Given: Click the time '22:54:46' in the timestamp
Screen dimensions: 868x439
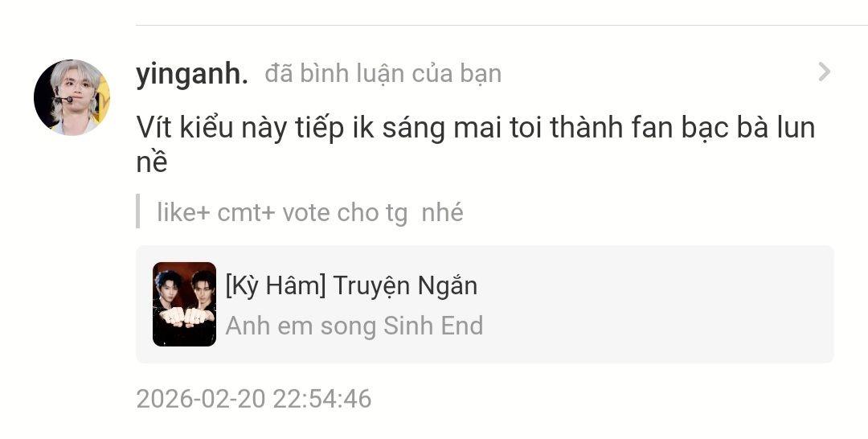Looking at the screenshot, I should point(321,399).
